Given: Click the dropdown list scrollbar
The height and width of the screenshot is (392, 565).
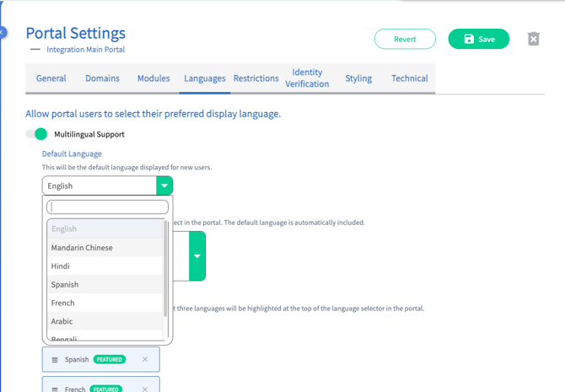Looking at the screenshot, I should 165,270.
